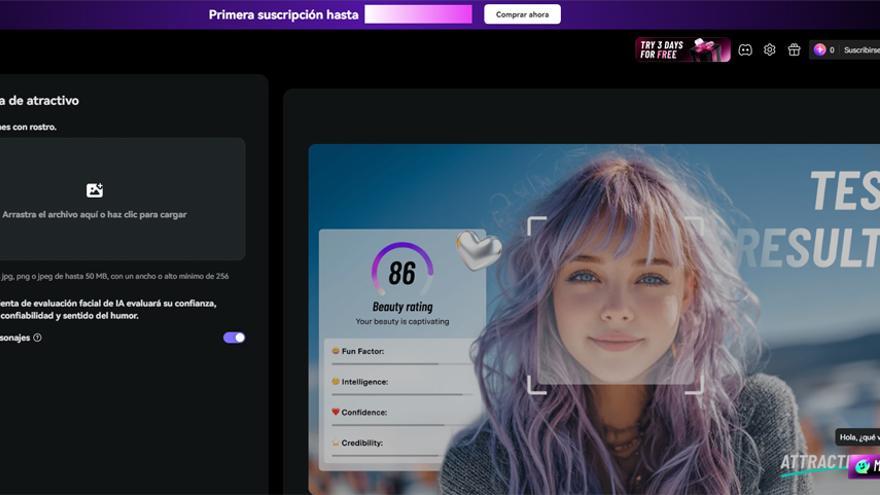Toggle the purple personajes switch
The height and width of the screenshot is (495, 880).
[x=234, y=337]
